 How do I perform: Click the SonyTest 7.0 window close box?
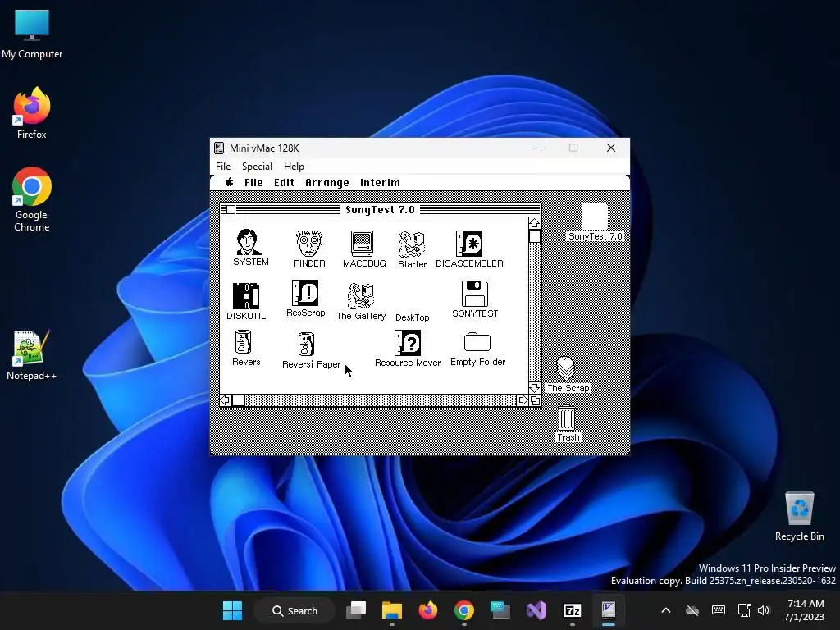coord(231,209)
